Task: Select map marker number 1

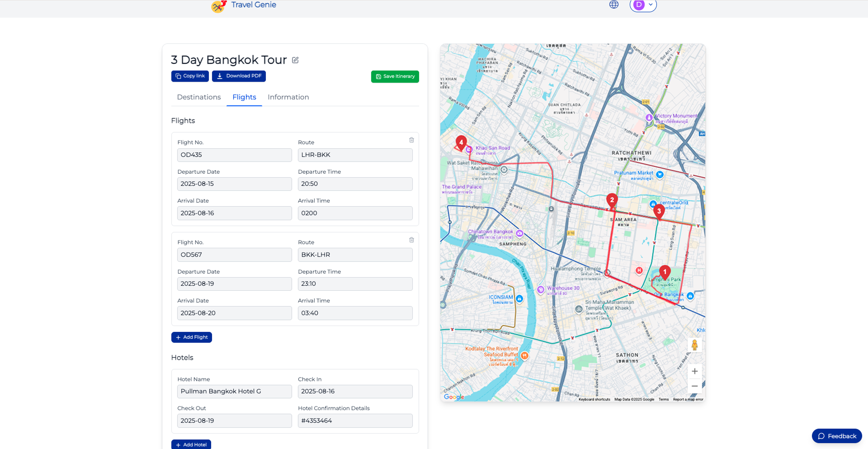Action: 665,272
